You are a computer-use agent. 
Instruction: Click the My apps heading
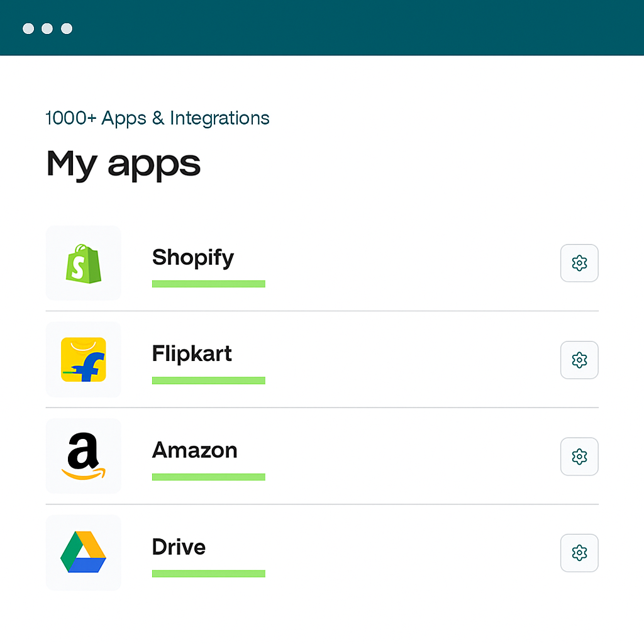[x=123, y=164]
